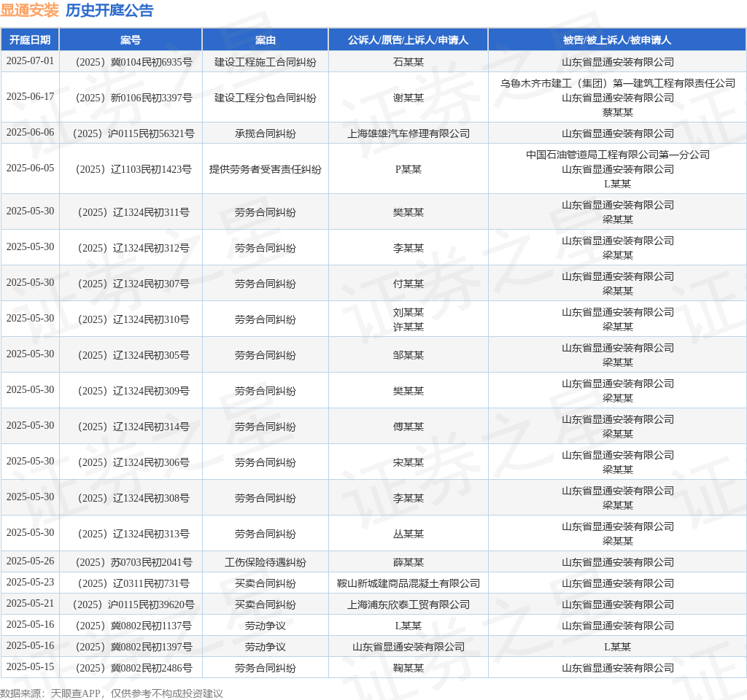This screenshot has width=747, height=700.
Task: Click plaintiff 鞠某某
Action: coord(409,668)
